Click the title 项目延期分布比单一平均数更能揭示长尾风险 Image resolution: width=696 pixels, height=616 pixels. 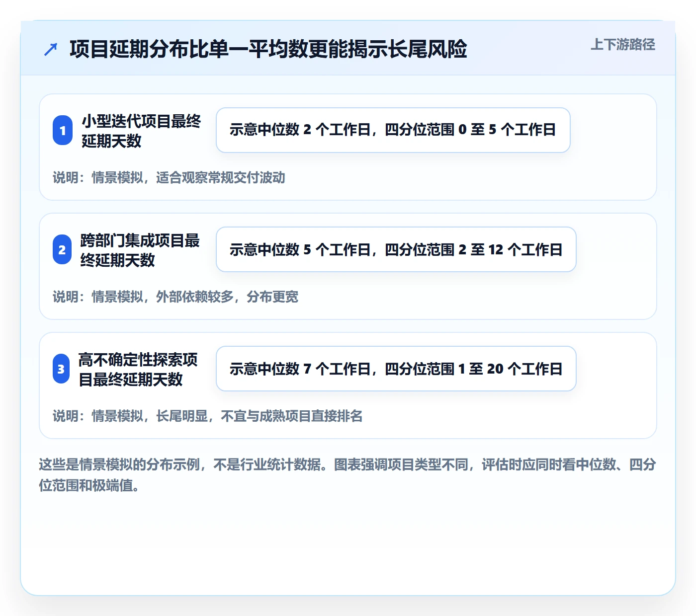pos(268,49)
